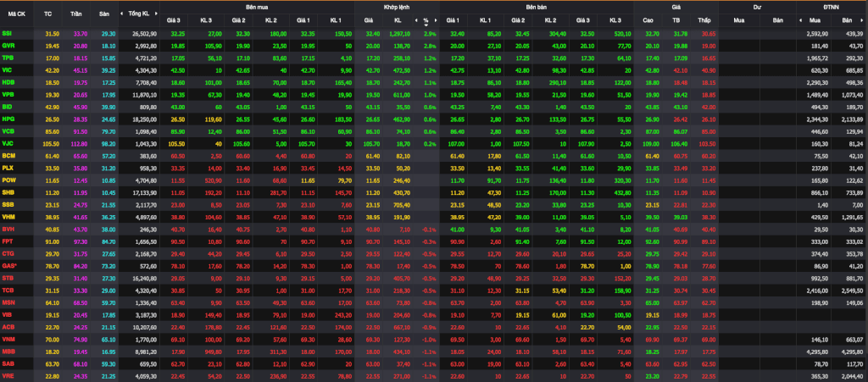Click VCB reference price 85.60

[x=52, y=130]
